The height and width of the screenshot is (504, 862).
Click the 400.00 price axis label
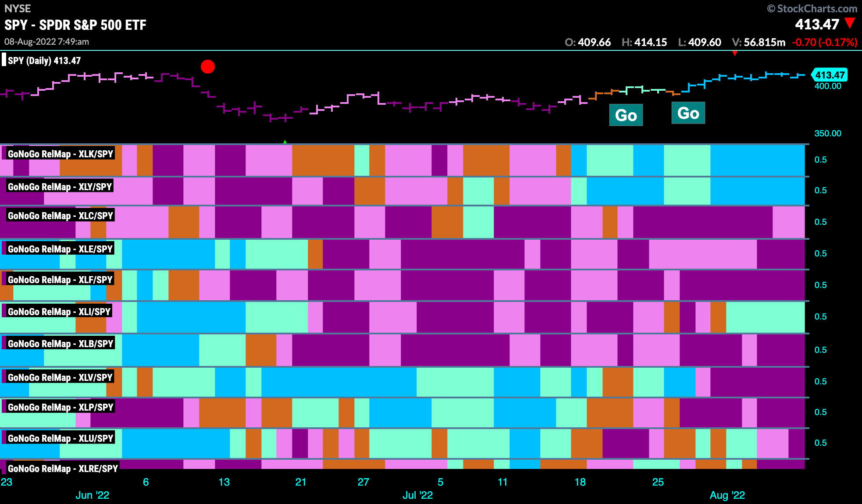[828, 86]
